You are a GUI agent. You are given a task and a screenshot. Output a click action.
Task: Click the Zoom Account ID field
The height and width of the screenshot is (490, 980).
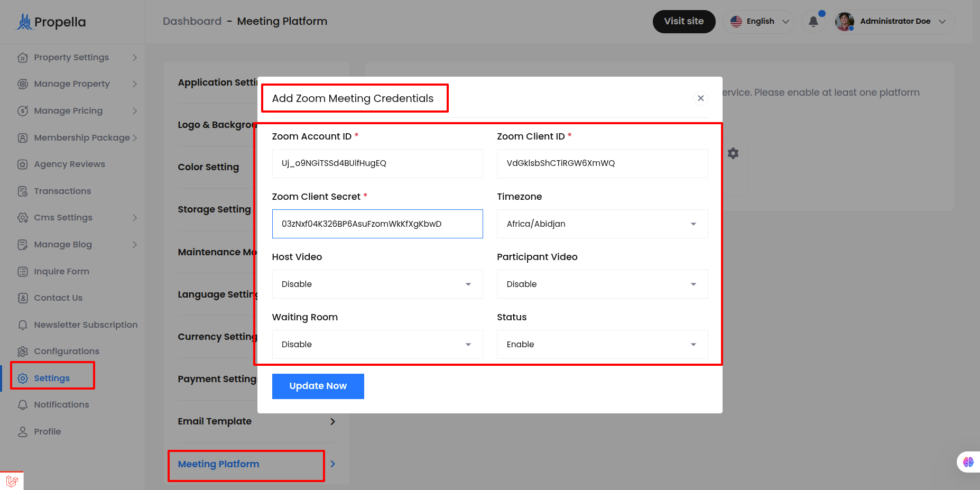[x=377, y=163]
